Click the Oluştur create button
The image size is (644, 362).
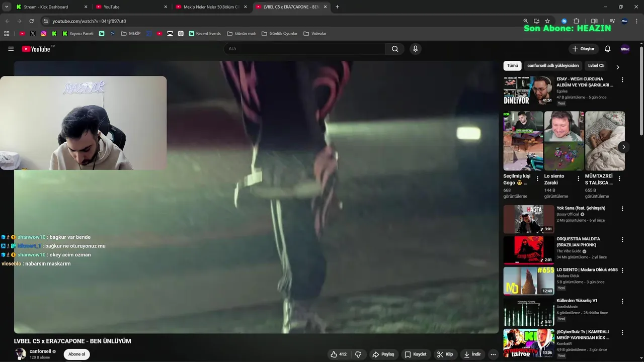coord(583,49)
